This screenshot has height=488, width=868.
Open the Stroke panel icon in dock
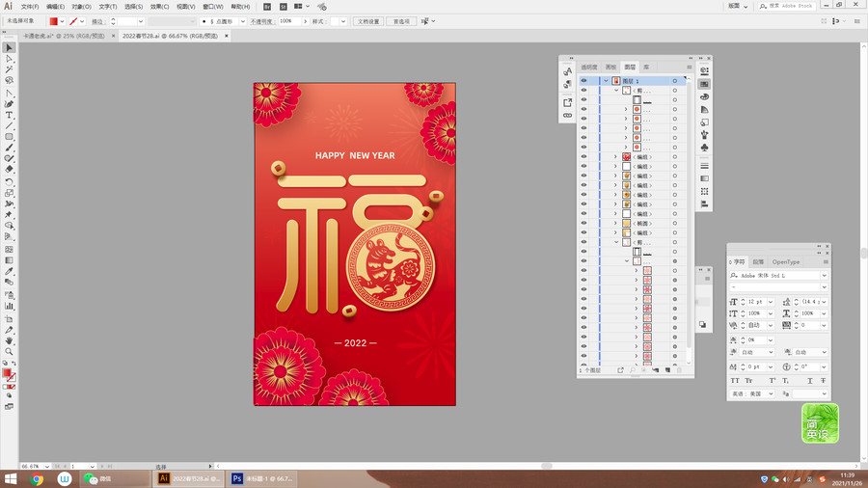(704, 166)
